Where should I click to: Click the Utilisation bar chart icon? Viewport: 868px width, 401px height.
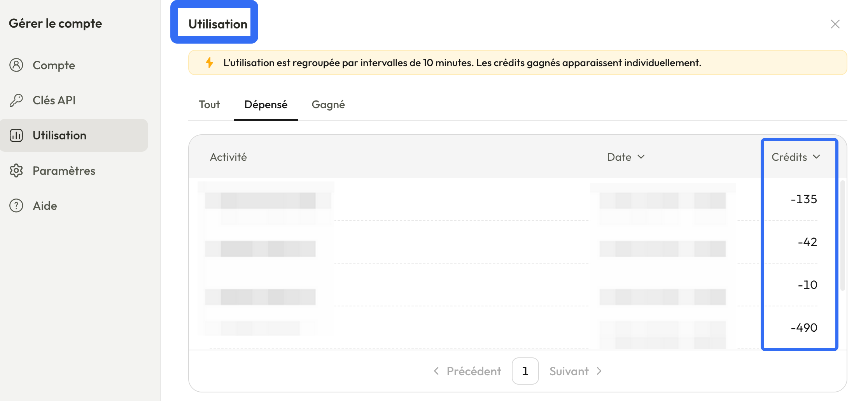pos(16,135)
